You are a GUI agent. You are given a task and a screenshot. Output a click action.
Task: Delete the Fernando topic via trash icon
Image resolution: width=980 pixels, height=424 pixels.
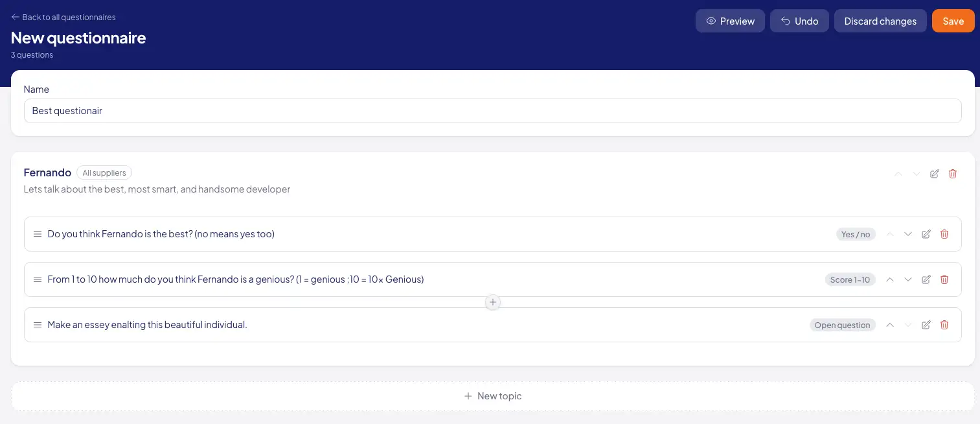952,174
